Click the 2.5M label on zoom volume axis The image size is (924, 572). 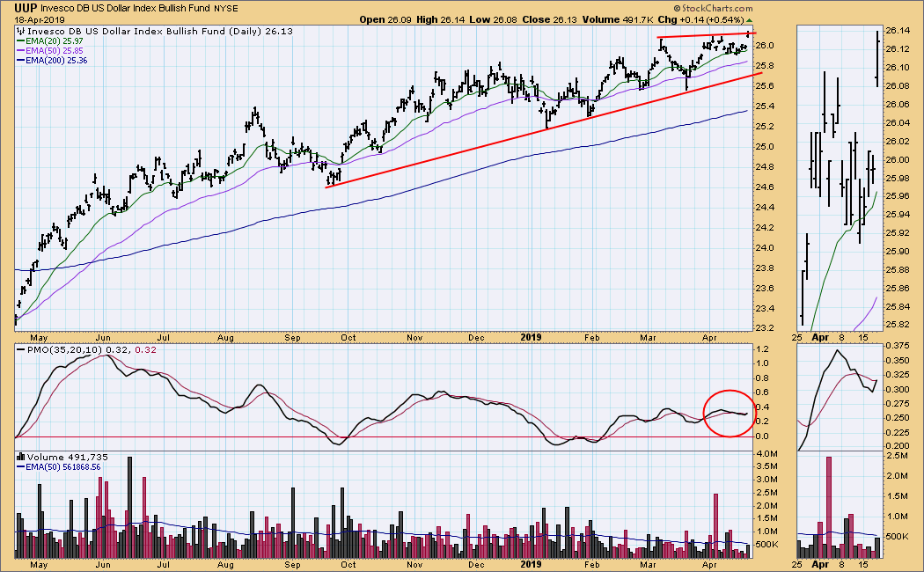(897, 455)
